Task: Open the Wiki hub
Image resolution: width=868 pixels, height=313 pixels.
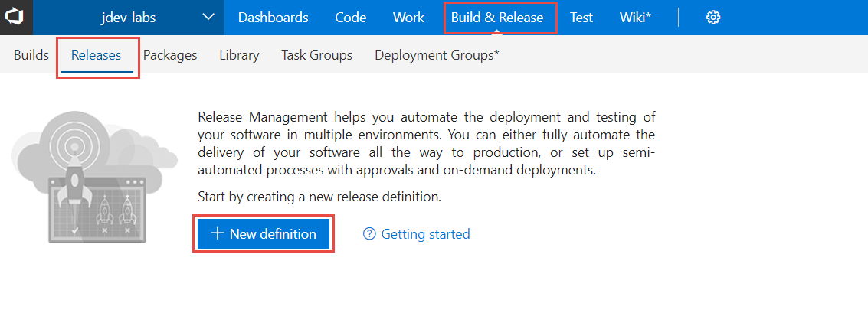Action: pos(636,17)
